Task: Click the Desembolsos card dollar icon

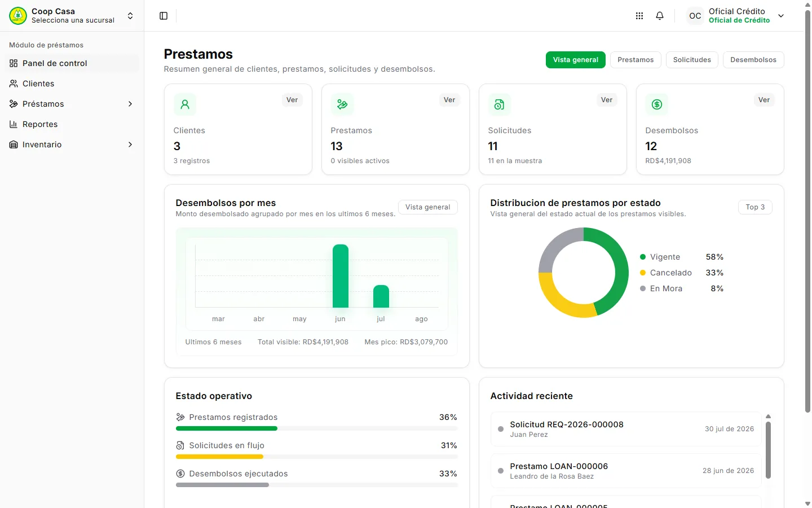Action: (x=657, y=104)
